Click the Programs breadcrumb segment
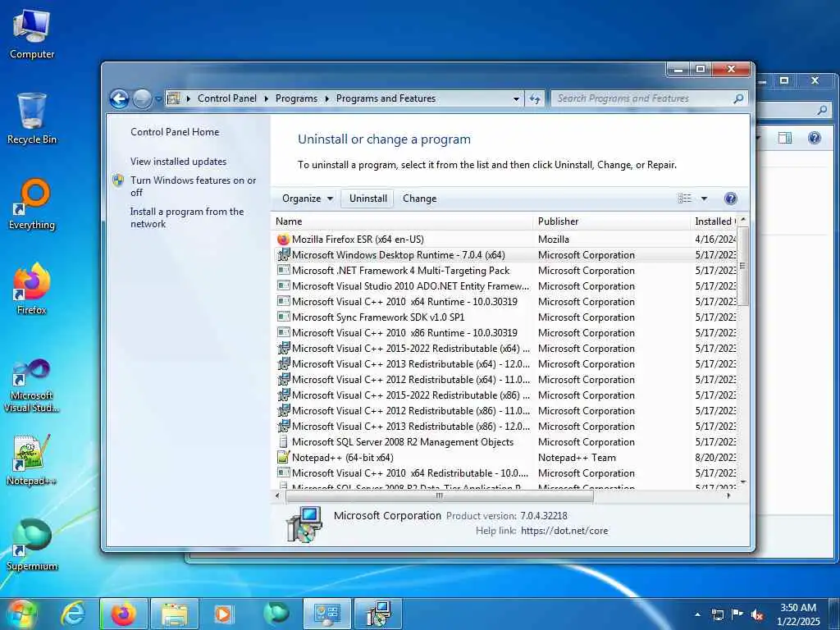The image size is (840, 630). point(296,98)
